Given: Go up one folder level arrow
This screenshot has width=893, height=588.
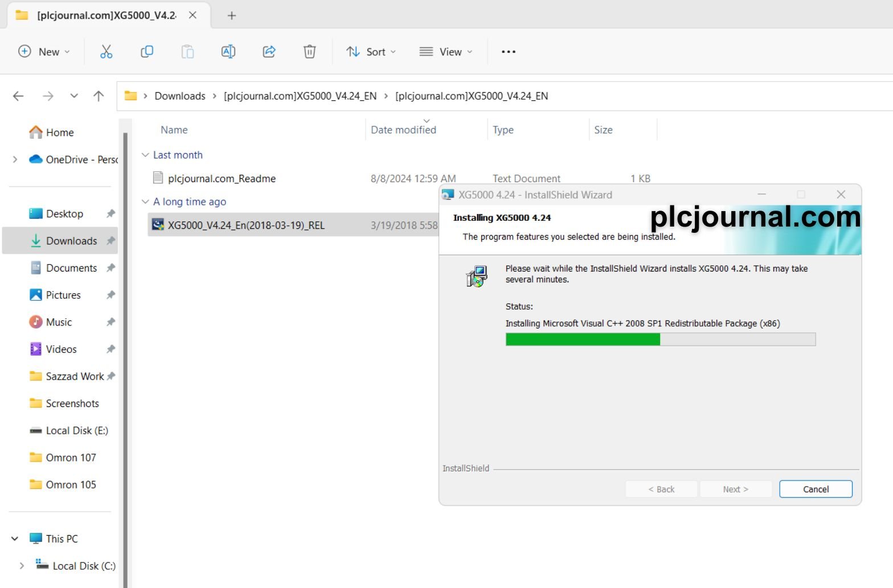Looking at the screenshot, I should click(x=99, y=96).
